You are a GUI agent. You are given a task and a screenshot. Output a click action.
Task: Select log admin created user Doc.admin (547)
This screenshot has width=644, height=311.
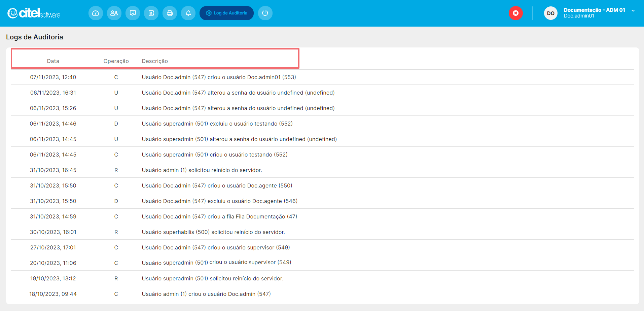tap(206, 294)
